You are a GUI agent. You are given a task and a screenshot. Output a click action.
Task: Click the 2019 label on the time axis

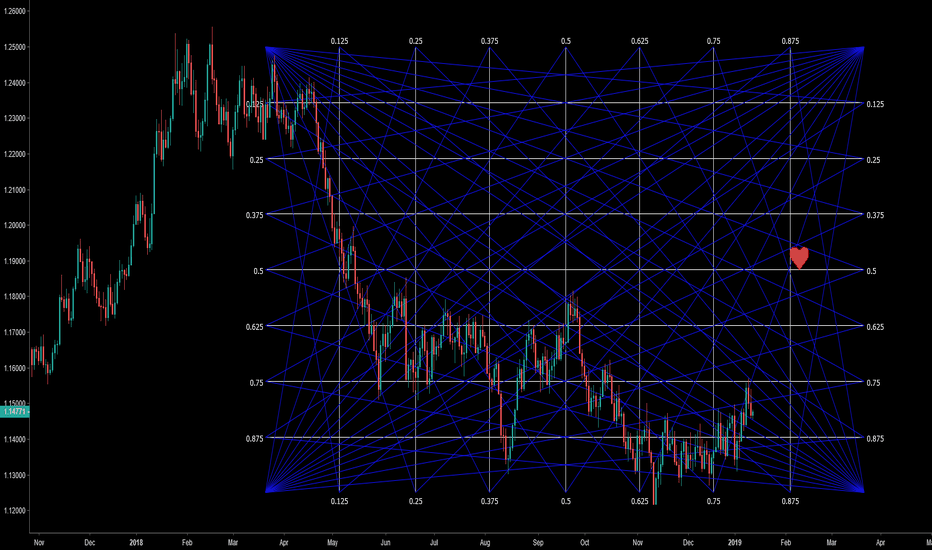735,542
